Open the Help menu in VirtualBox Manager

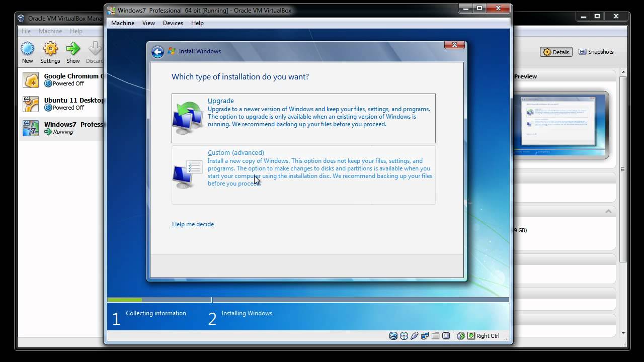coord(76,31)
